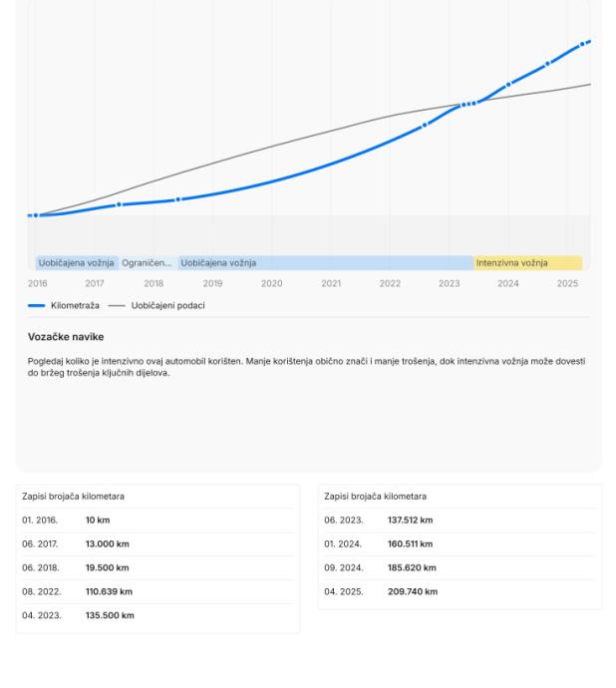Image resolution: width=616 pixels, height=688 pixels.
Task: Click the 2016 year label on the axis
Action: [37, 284]
